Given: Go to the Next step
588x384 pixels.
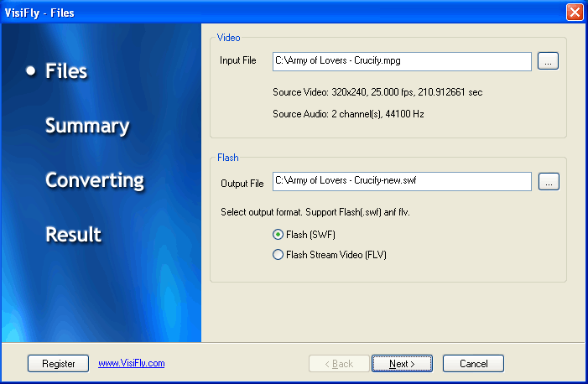Looking at the screenshot, I should point(402,364).
